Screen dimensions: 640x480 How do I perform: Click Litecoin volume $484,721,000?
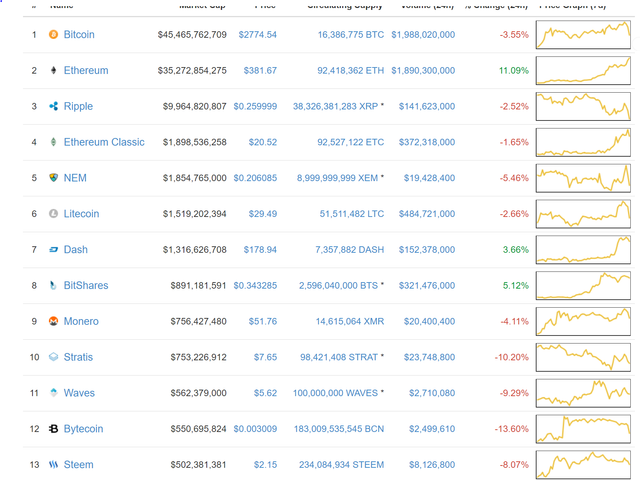pos(427,214)
